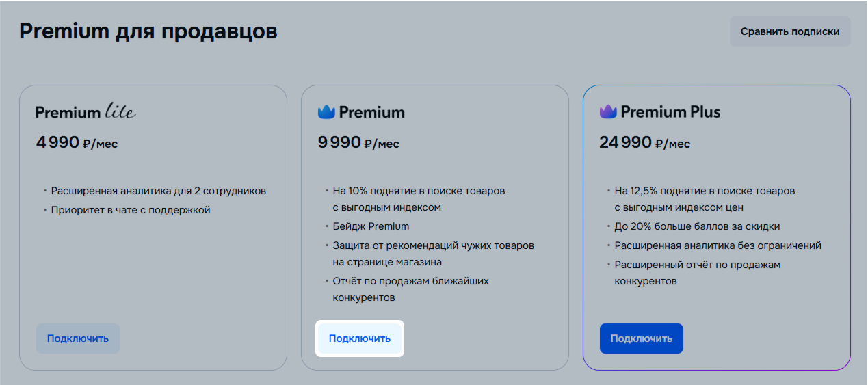Open the Сравнить подписки comparison
Image resolution: width=868 pixels, height=385 pixels.
tap(790, 31)
